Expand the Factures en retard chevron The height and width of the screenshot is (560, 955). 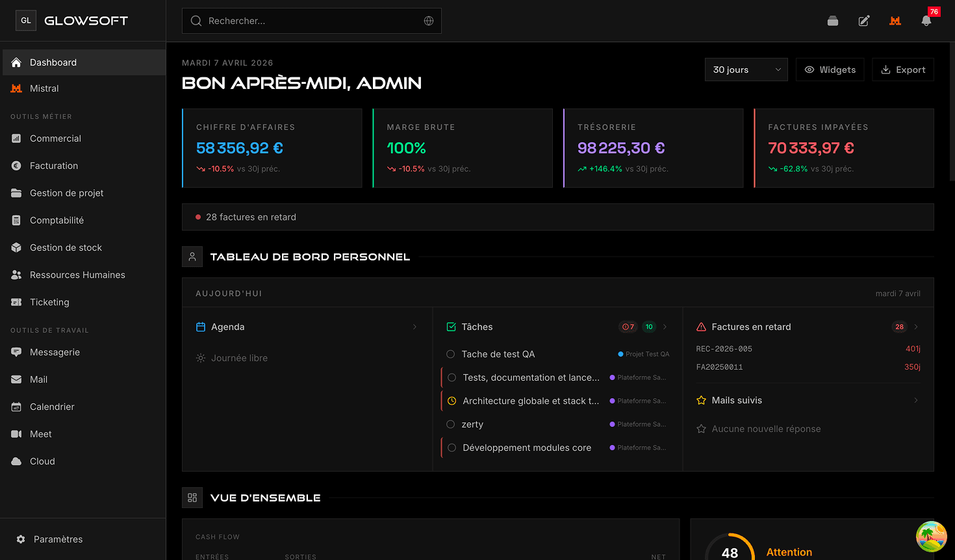[916, 327]
